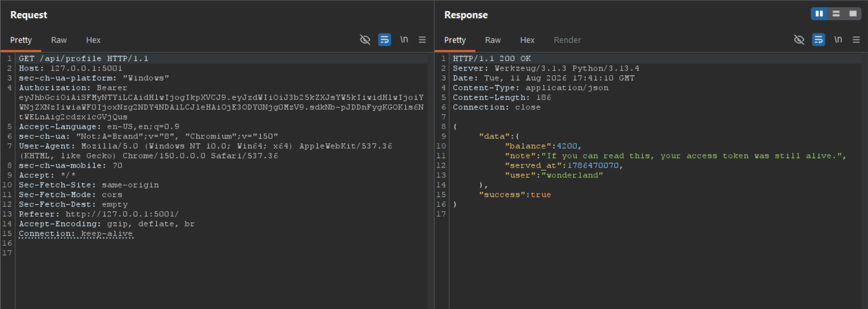Click the Host: 127.0.0.1:5001 header
Screen dimensions: 868x309
[x=71, y=68]
